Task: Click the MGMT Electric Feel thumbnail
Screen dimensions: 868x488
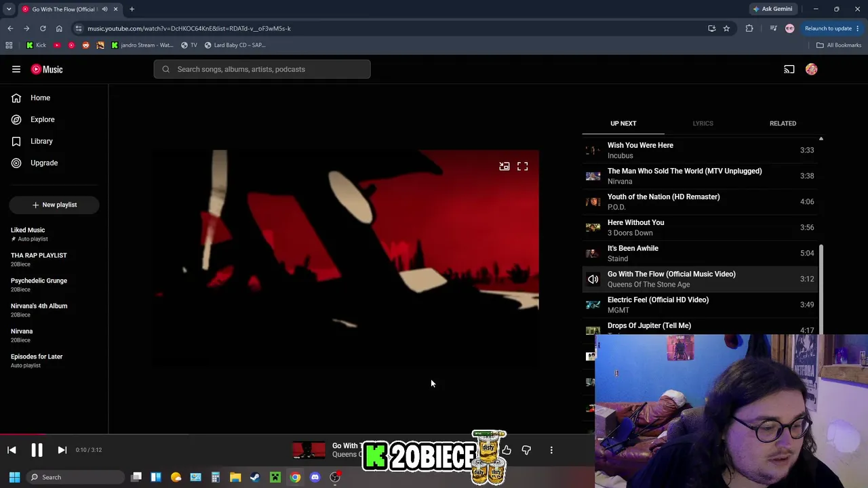Action: [593, 304]
